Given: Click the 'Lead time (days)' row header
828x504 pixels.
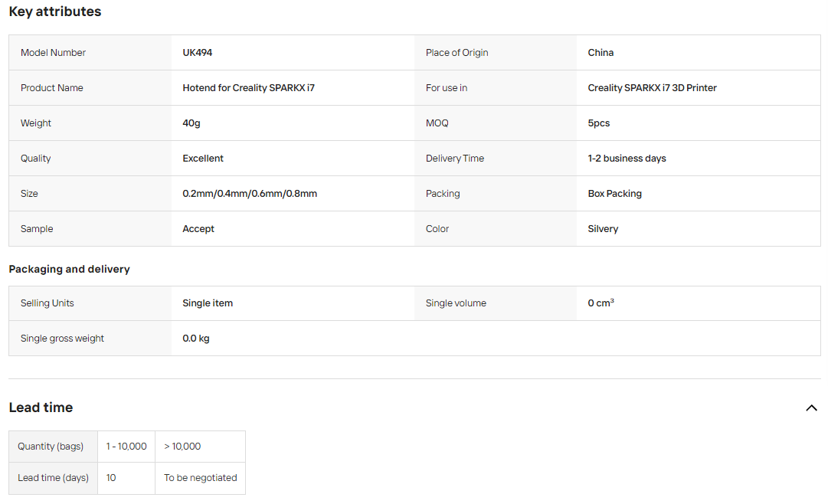Looking at the screenshot, I should 54,478.
